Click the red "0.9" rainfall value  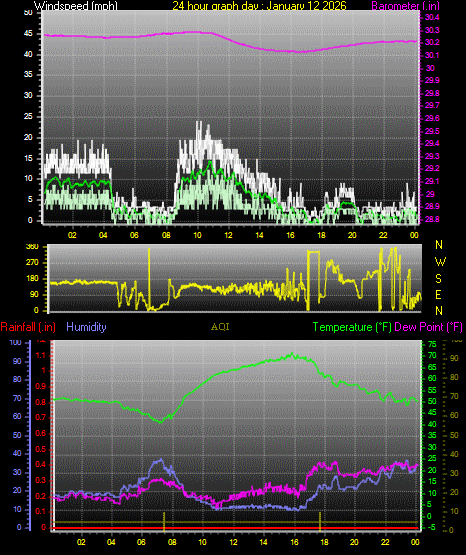click(x=41, y=386)
